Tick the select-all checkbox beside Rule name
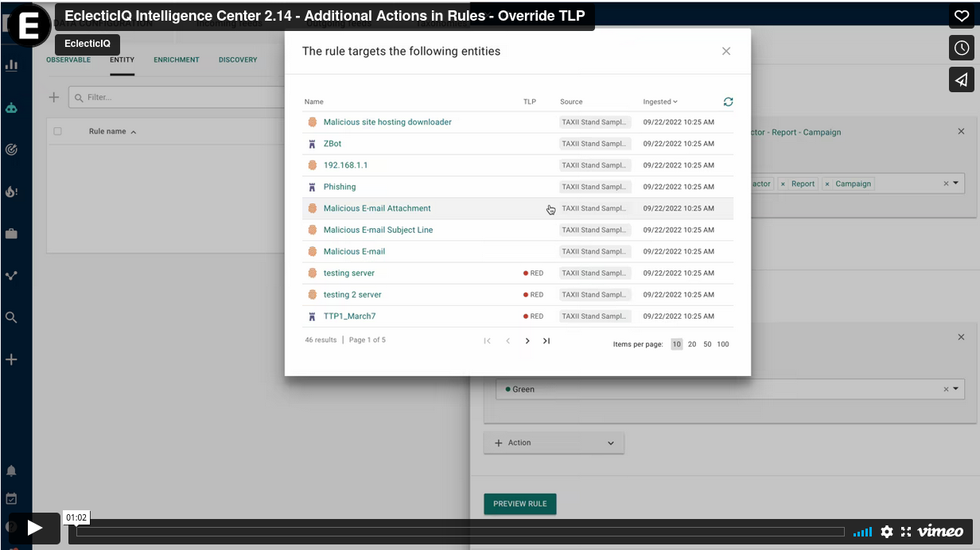This screenshot has width=980, height=550. click(x=57, y=131)
